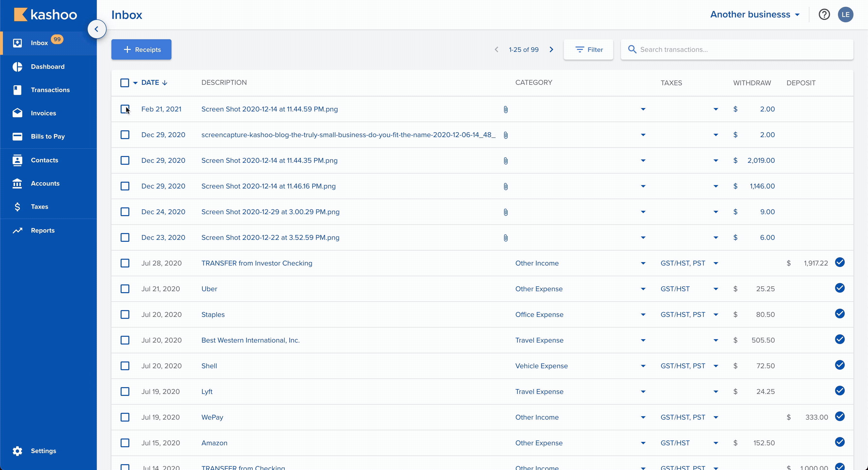Open the Best Western International, Inc. transaction
The image size is (868, 470).
click(250, 340)
